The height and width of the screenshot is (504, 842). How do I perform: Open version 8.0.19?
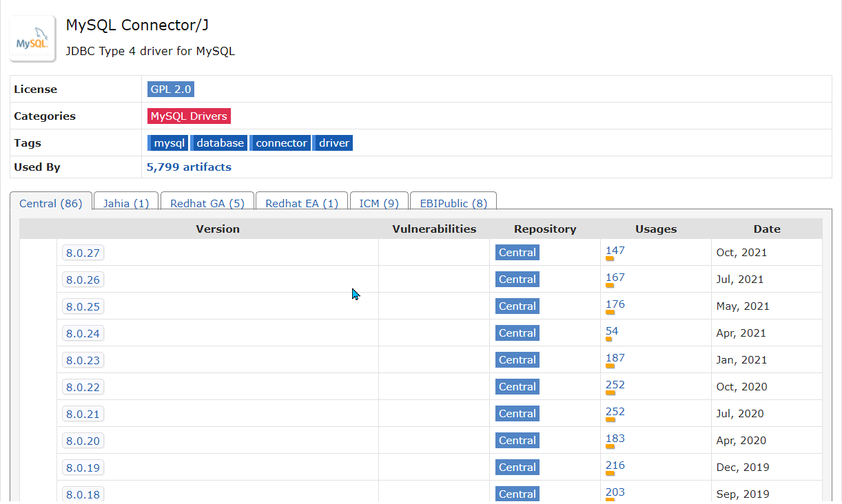pyautogui.click(x=83, y=468)
